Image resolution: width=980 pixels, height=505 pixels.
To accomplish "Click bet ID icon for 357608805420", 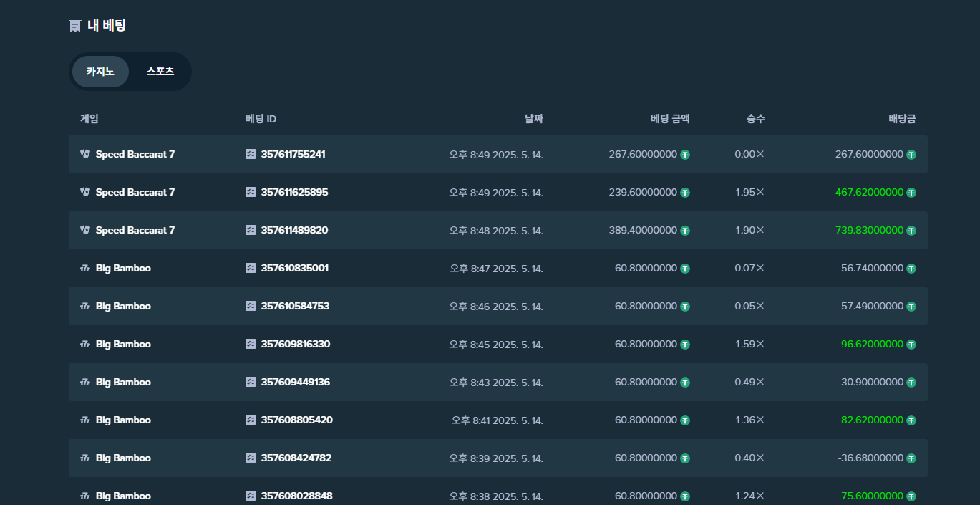I will (x=251, y=420).
